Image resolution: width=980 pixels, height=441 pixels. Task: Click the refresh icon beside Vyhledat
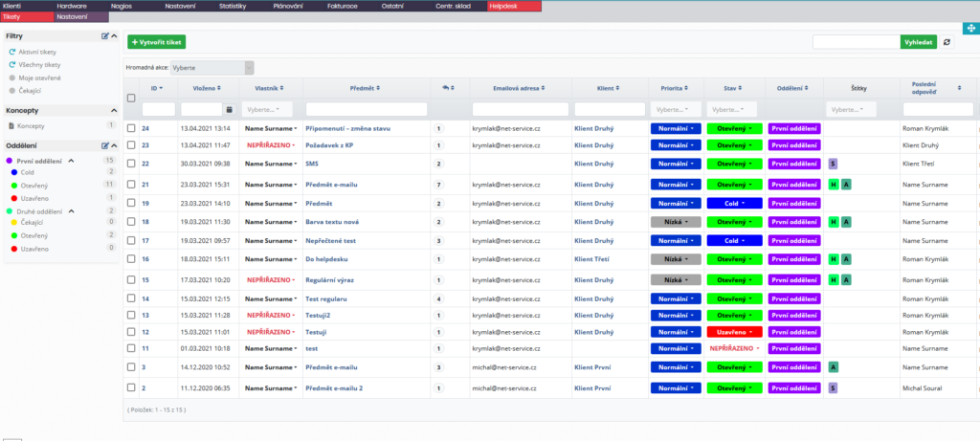(947, 42)
